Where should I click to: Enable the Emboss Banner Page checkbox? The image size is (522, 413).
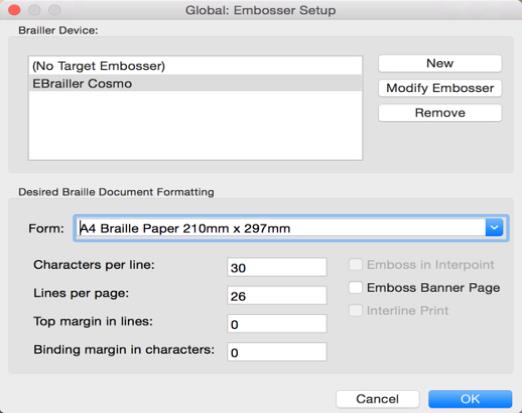(x=355, y=287)
